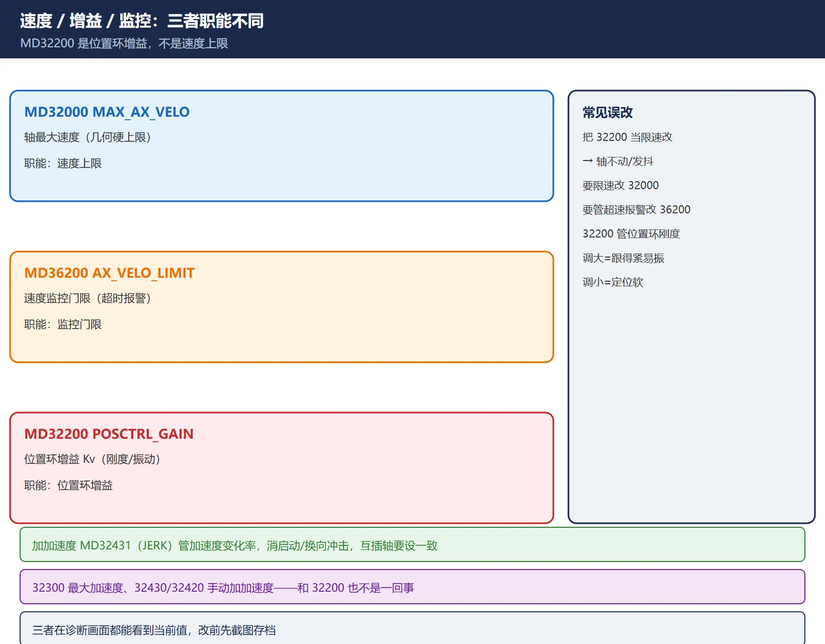Select heading 'MD32000 MAX_AX_VELO'
825x644 pixels.
coord(107,112)
